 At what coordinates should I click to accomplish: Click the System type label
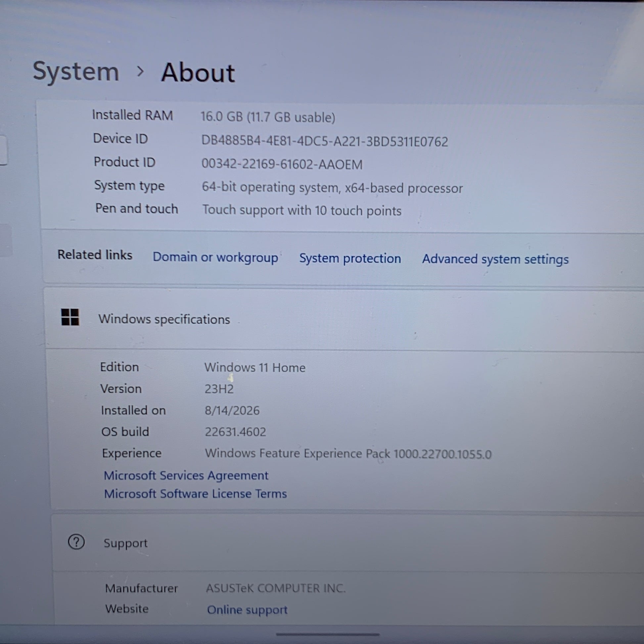pos(129,186)
